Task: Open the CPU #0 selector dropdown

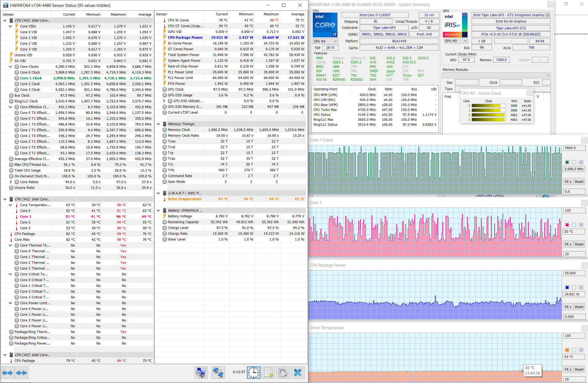Action: coord(326,41)
